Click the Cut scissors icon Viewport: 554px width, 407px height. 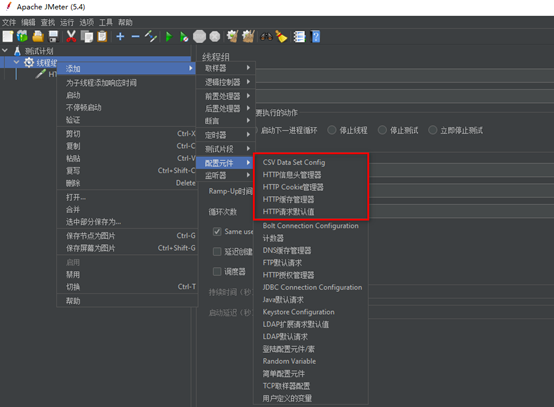click(71, 36)
